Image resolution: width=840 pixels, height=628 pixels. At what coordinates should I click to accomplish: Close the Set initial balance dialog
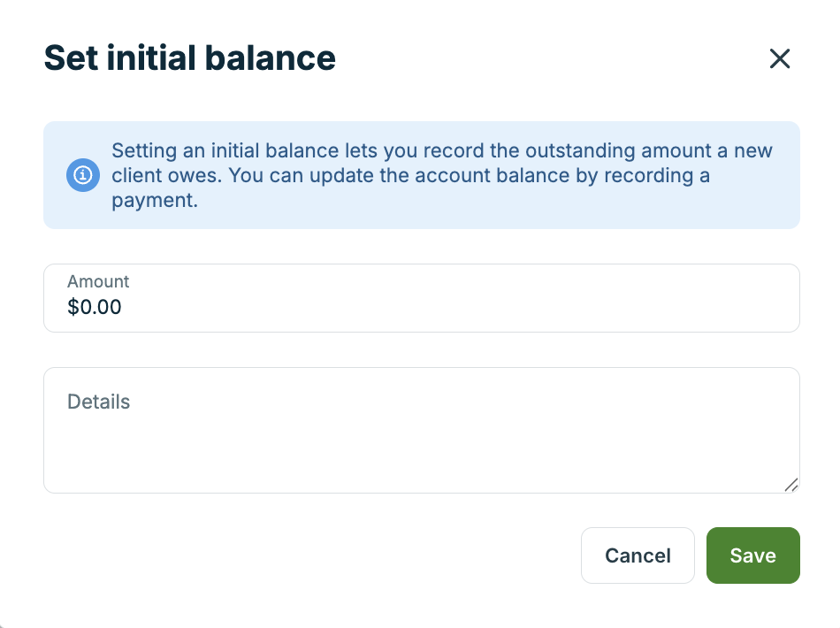[x=779, y=59]
